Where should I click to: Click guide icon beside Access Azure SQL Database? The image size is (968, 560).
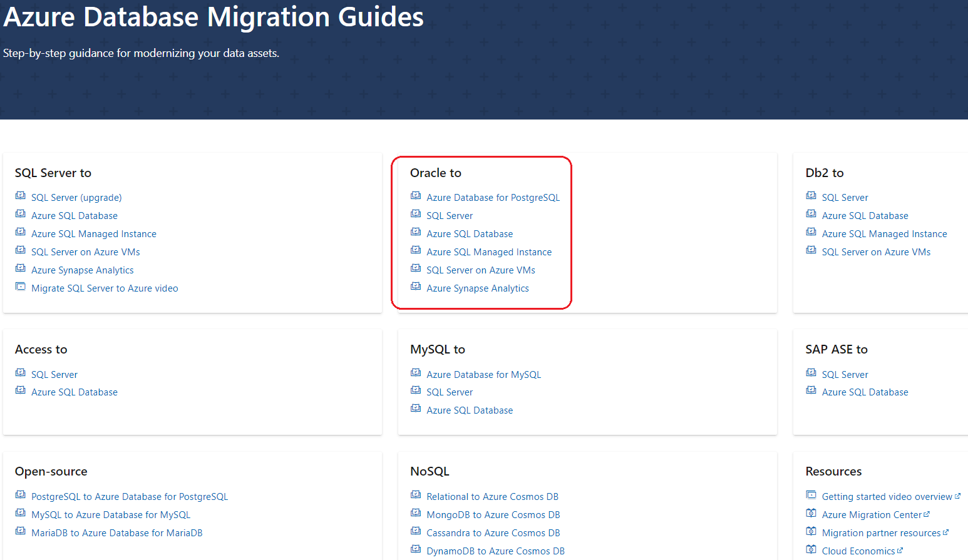pos(21,390)
